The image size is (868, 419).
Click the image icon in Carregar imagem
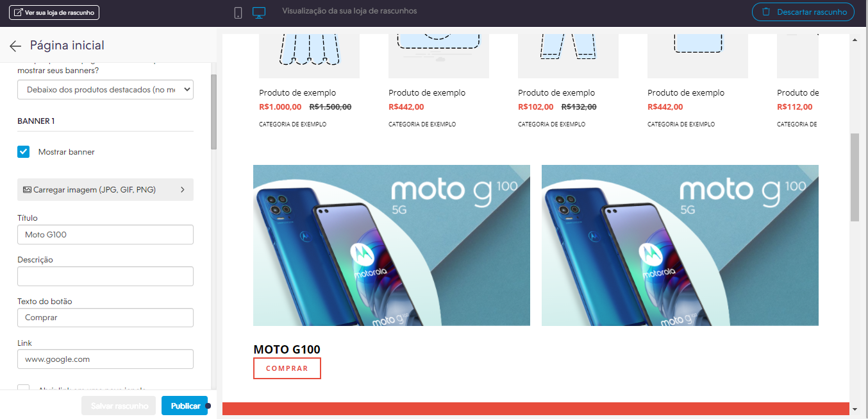pos(27,190)
